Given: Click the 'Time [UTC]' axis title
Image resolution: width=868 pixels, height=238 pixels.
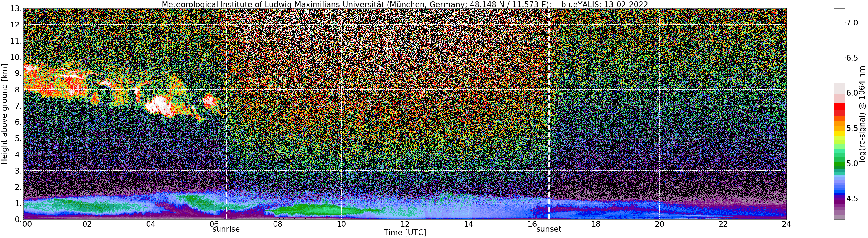Looking at the screenshot, I should click(x=405, y=233).
